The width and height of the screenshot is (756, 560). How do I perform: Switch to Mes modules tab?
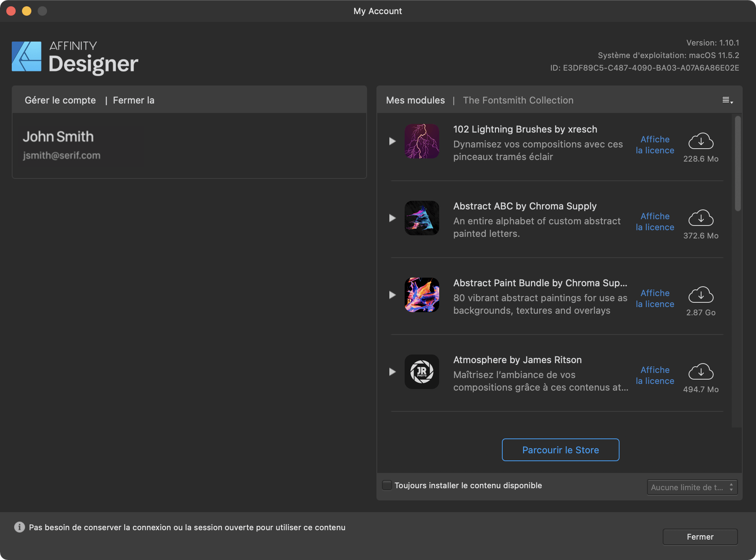415,100
